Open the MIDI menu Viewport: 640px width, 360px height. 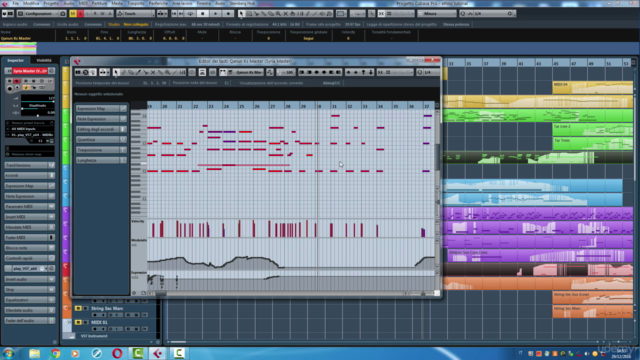click(x=83, y=3)
